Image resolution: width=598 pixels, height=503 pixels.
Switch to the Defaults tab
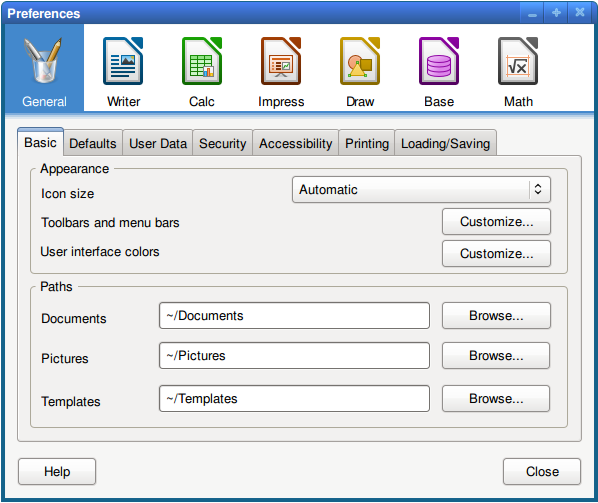[x=93, y=143]
